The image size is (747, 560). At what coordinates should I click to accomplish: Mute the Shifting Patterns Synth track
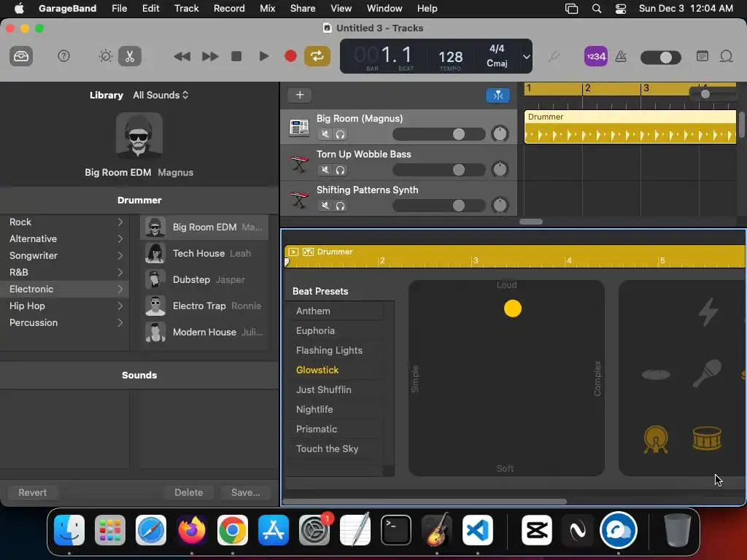pos(325,206)
